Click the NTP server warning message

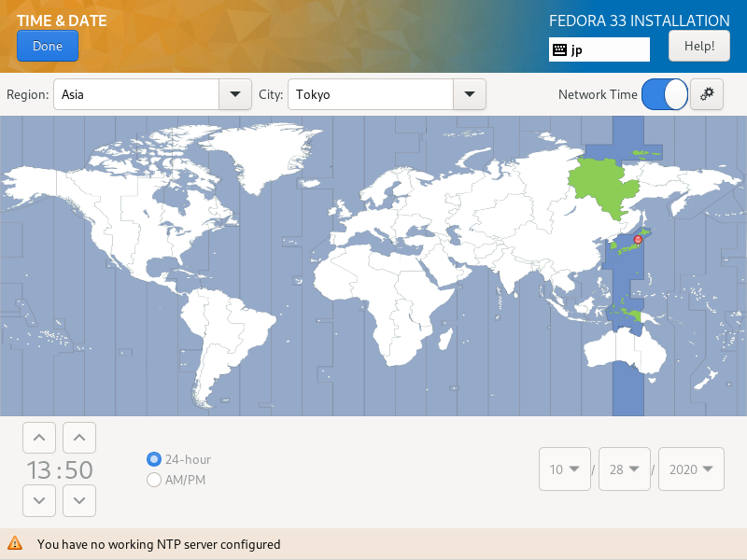pos(159,544)
